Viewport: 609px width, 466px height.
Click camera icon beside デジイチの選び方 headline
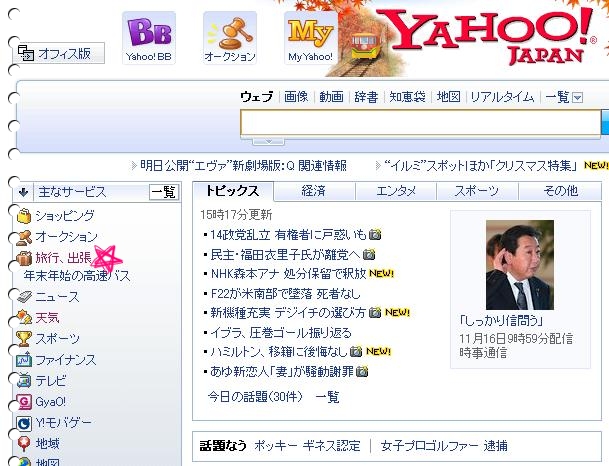375,312
